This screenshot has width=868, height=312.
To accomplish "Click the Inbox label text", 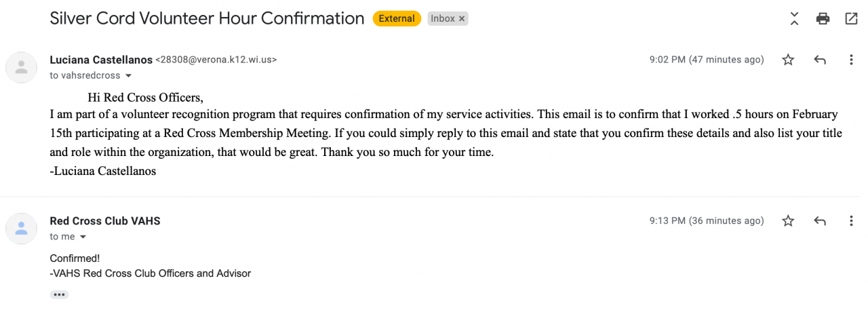I will [443, 19].
